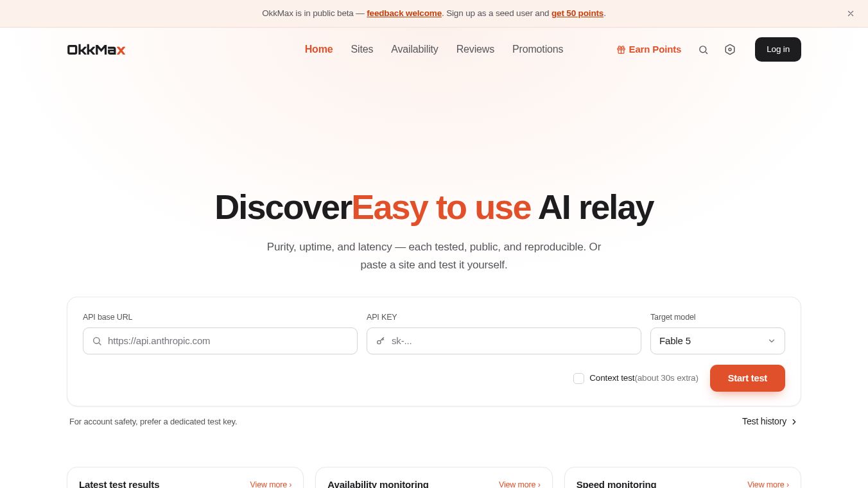Open the Sites nav item
868x488 pixels.
pyautogui.click(x=361, y=49)
